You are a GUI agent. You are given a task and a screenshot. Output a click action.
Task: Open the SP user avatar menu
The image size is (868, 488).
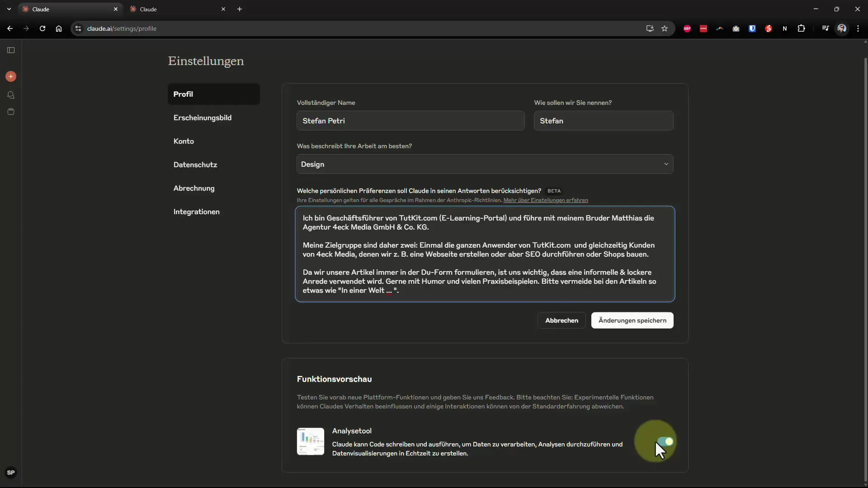(x=11, y=473)
